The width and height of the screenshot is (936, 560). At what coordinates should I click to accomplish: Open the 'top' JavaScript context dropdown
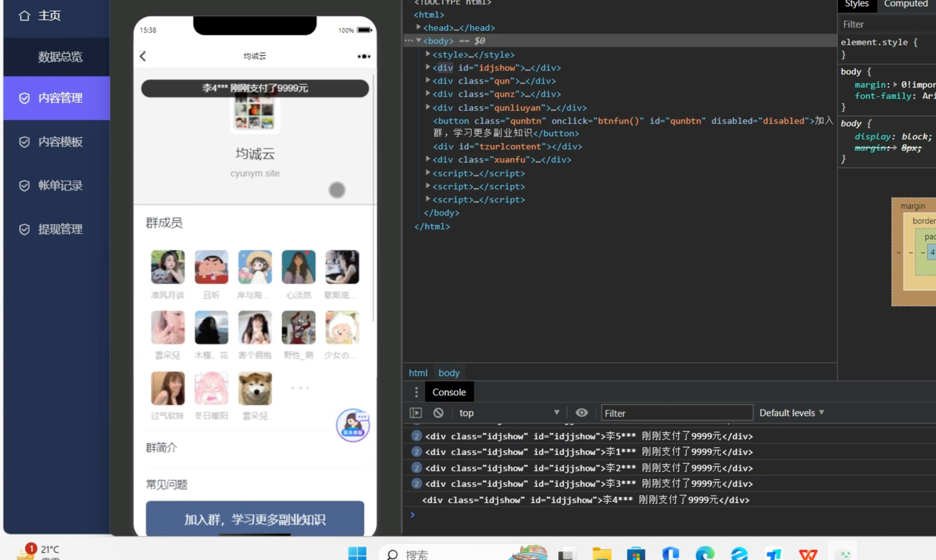[509, 413]
